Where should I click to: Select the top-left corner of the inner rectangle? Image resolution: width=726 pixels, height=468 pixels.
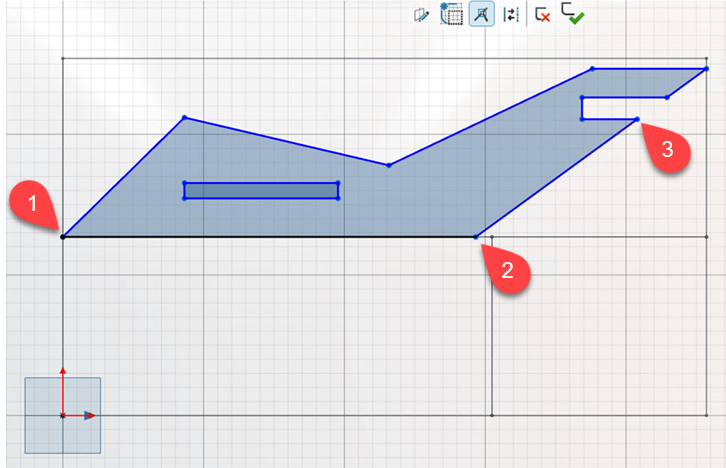(185, 183)
